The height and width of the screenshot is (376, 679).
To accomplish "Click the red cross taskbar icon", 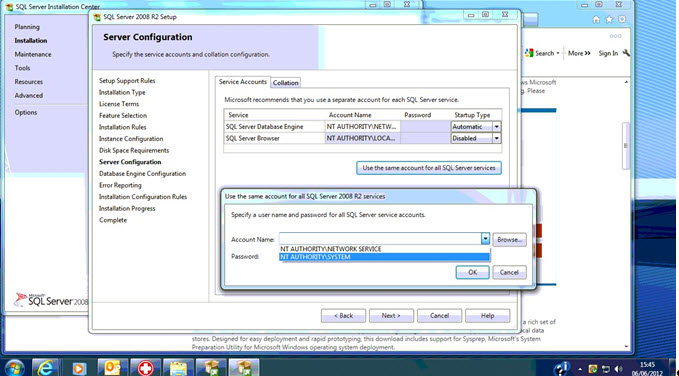I will 146,367.
